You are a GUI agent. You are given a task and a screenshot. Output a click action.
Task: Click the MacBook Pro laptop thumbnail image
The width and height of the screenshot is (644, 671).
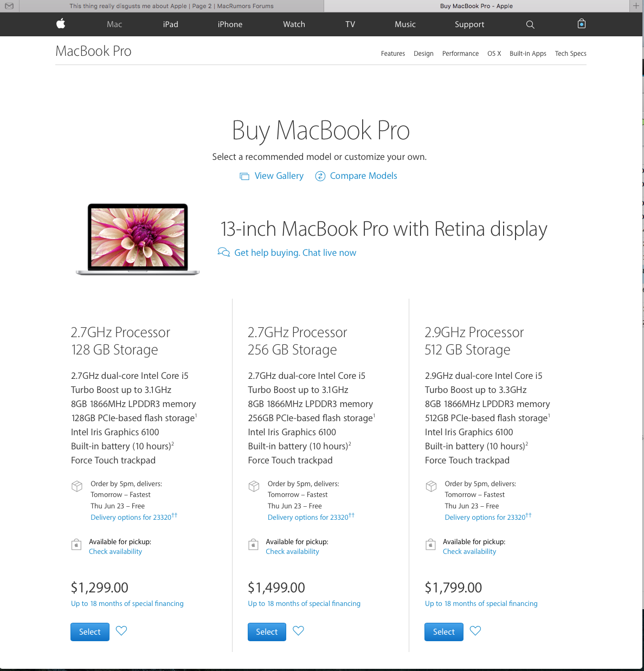pos(138,239)
